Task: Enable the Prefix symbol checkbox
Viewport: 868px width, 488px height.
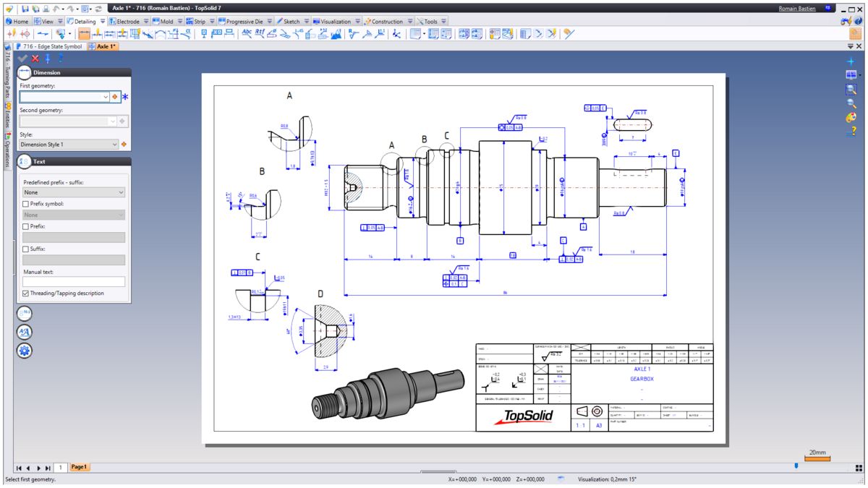Action: tap(26, 204)
